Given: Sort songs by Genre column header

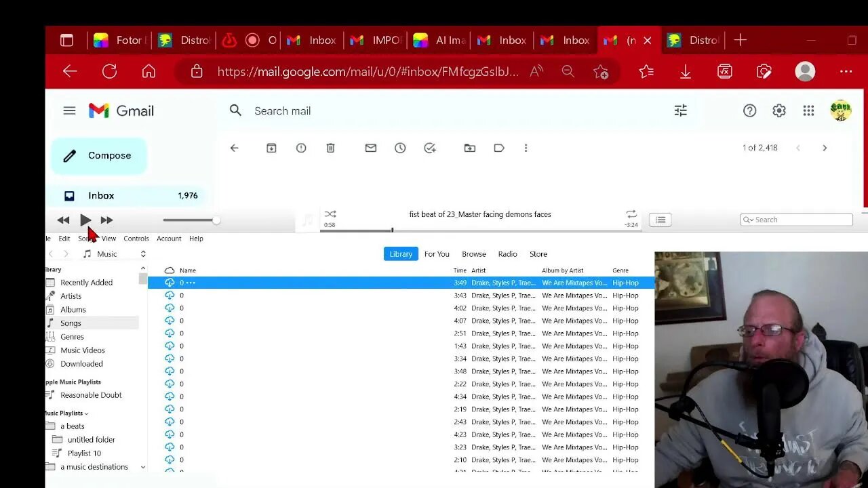Looking at the screenshot, I should click(x=620, y=270).
